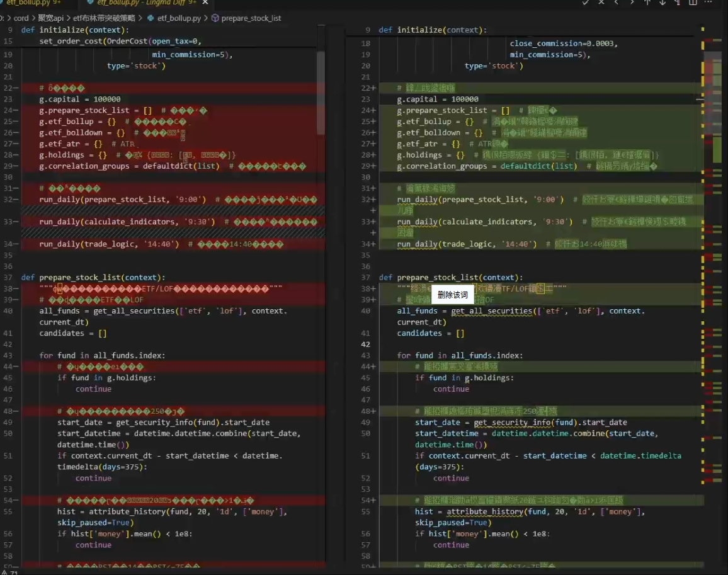Viewport: 728px width, 575px height.
Task: Click g.capital = 100000 in the left pane
Action: pos(80,99)
